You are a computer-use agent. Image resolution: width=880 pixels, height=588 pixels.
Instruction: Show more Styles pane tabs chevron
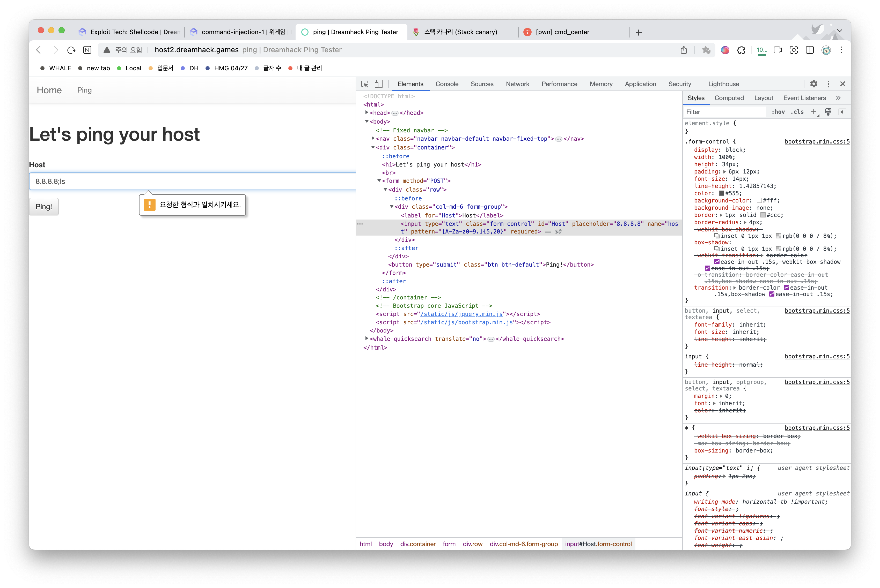pyautogui.click(x=838, y=98)
